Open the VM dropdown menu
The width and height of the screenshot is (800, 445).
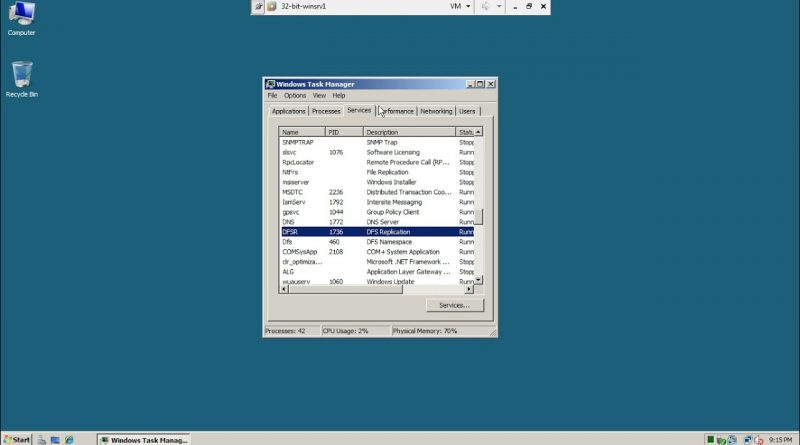click(x=460, y=6)
